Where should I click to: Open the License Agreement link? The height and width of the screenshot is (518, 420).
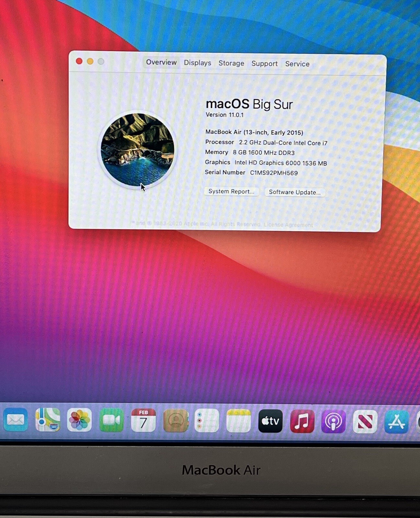click(x=288, y=225)
